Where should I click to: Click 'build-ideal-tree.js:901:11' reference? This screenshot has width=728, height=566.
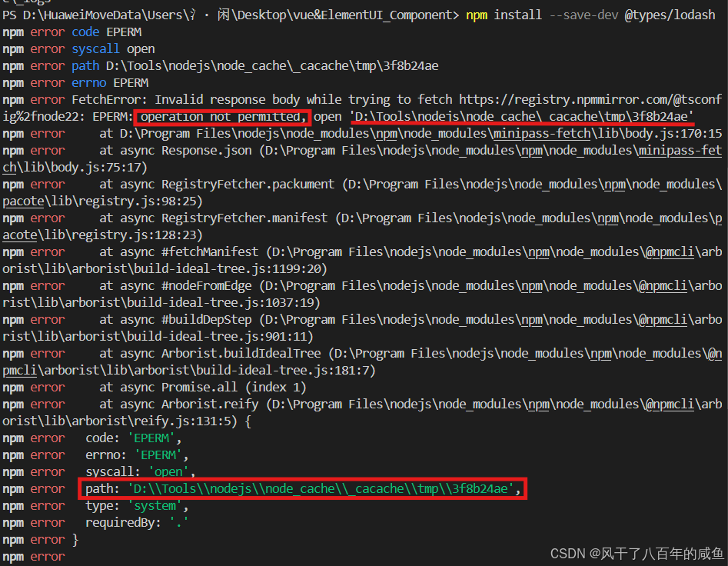click(x=217, y=336)
